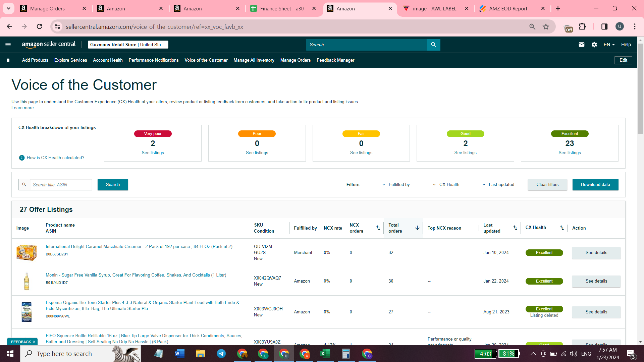This screenshot has width=644, height=362.
Task: Click the top Seller Central search field
Action: (366, 45)
